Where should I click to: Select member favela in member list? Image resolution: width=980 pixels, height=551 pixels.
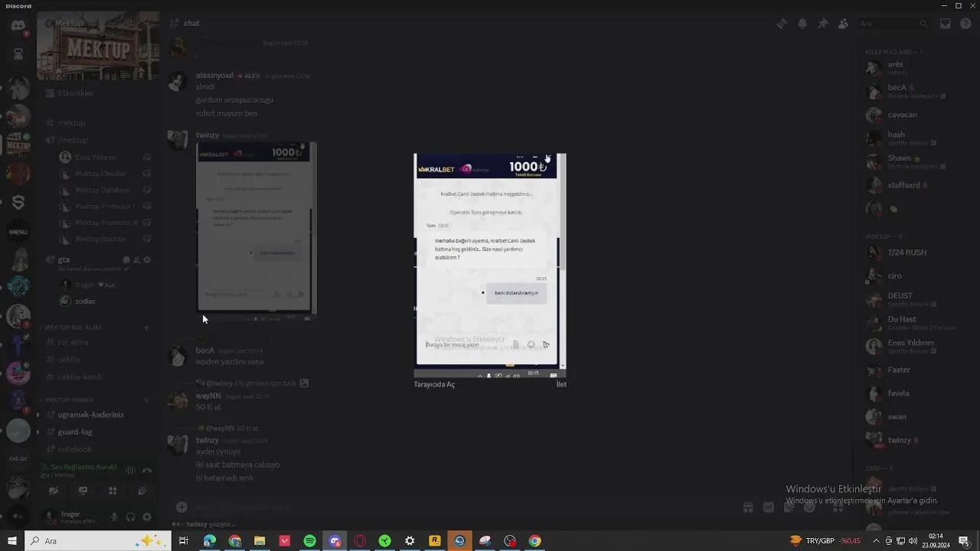[x=911, y=393]
